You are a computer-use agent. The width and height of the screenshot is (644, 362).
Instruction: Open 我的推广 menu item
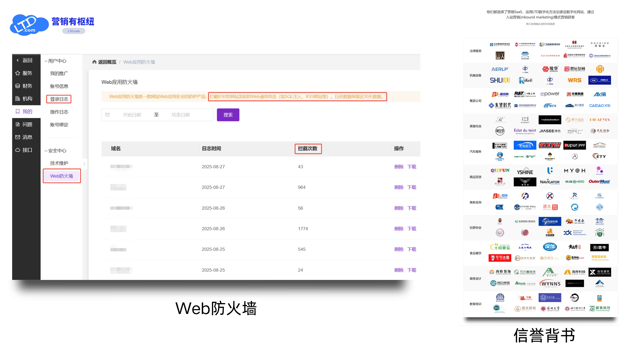coord(59,73)
